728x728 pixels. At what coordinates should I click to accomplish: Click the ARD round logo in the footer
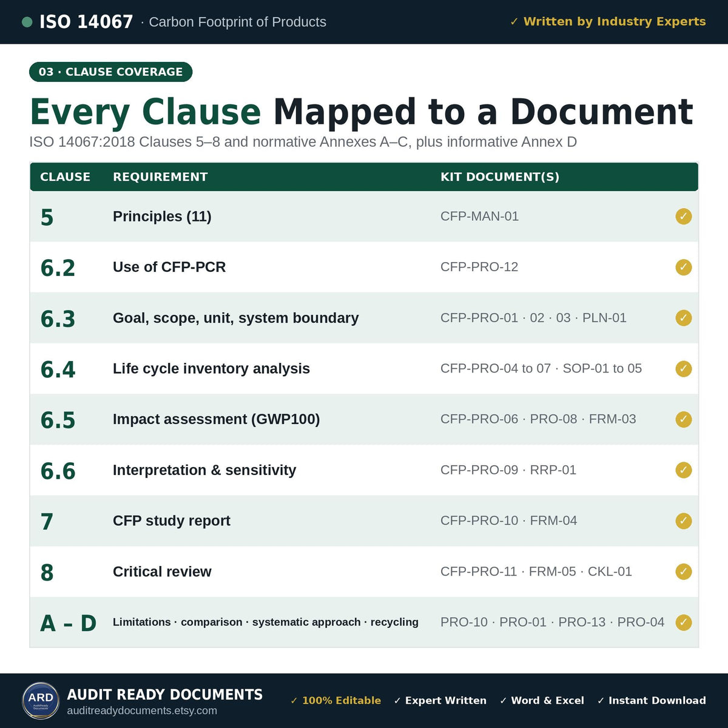tap(41, 701)
